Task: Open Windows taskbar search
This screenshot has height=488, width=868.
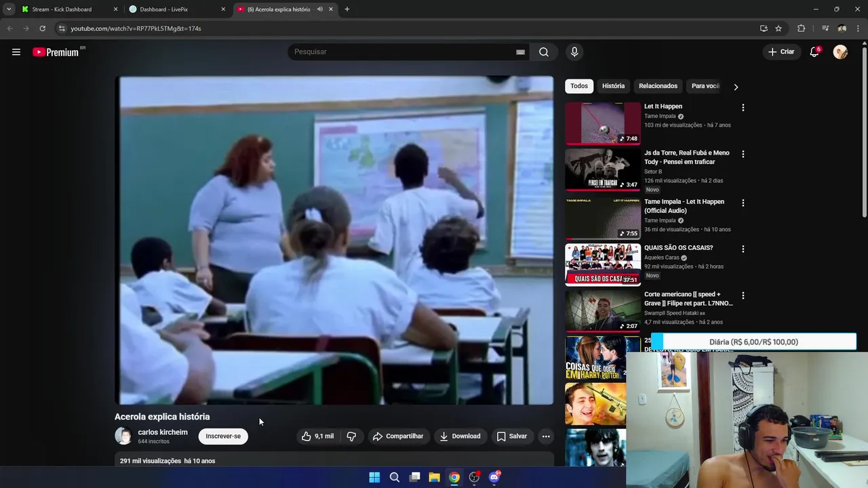Action: [x=395, y=477]
